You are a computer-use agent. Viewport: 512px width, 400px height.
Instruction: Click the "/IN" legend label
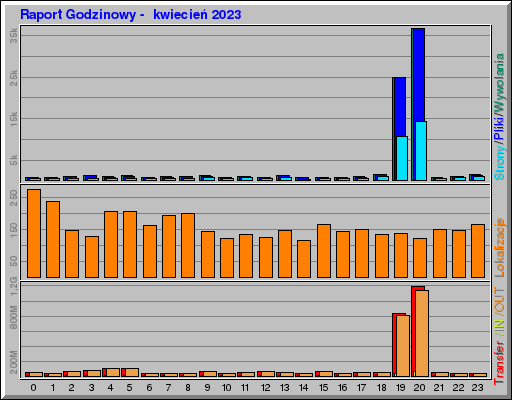coord(499,327)
